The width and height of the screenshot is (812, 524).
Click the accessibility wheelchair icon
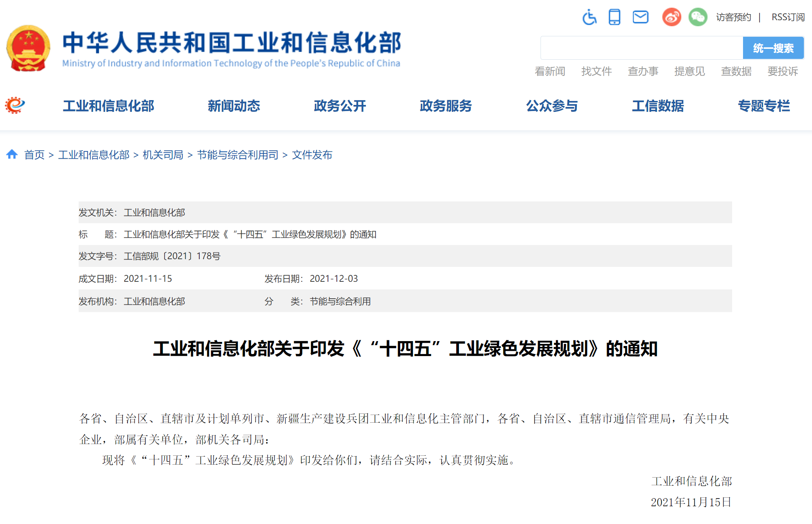click(589, 17)
